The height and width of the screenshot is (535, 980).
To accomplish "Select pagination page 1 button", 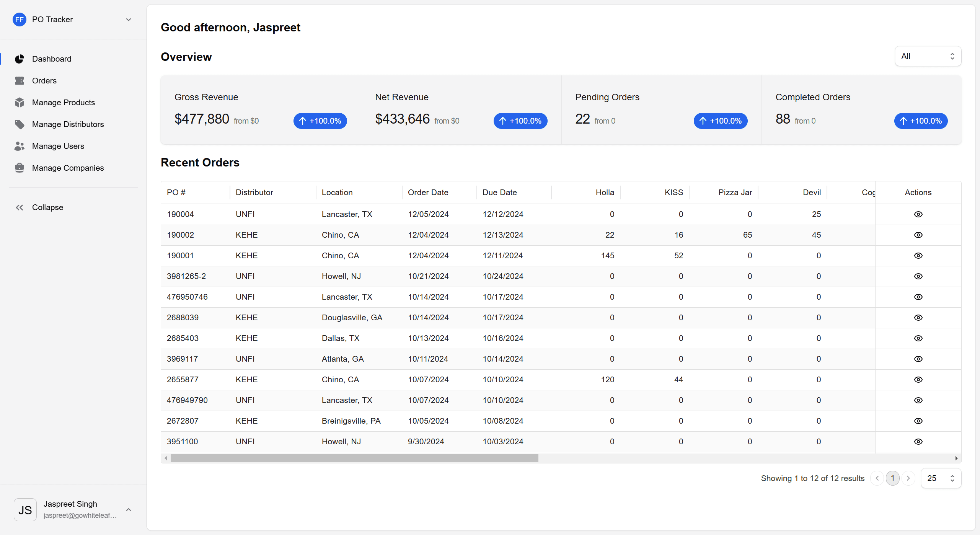I will tap(892, 478).
